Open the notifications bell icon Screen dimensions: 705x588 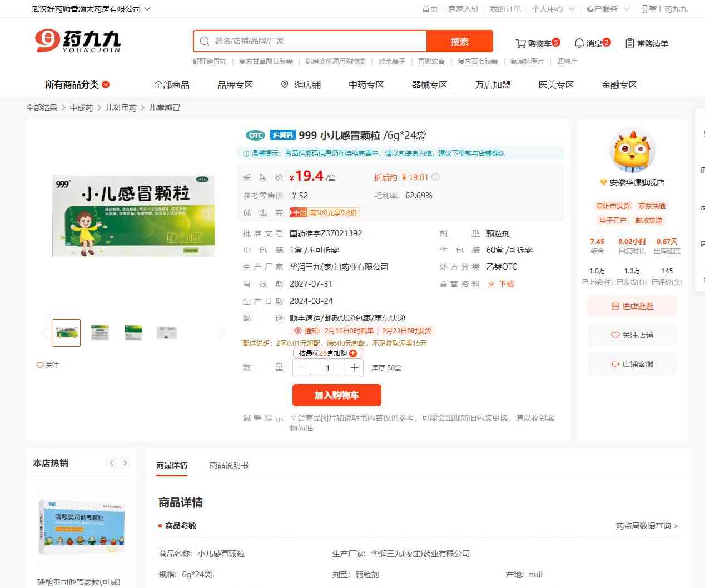(x=579, y=43)
